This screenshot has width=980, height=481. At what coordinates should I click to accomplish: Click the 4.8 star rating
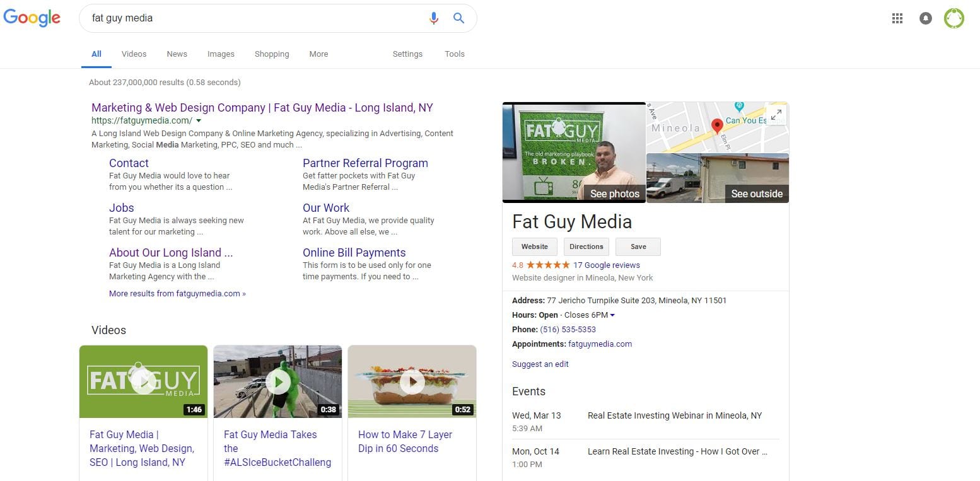point(541,265)
